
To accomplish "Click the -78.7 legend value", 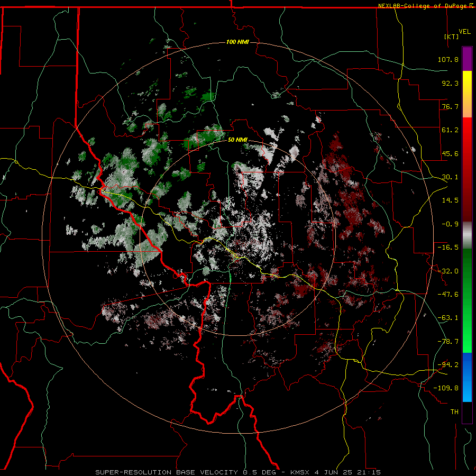I will click(x=448, y=342).
